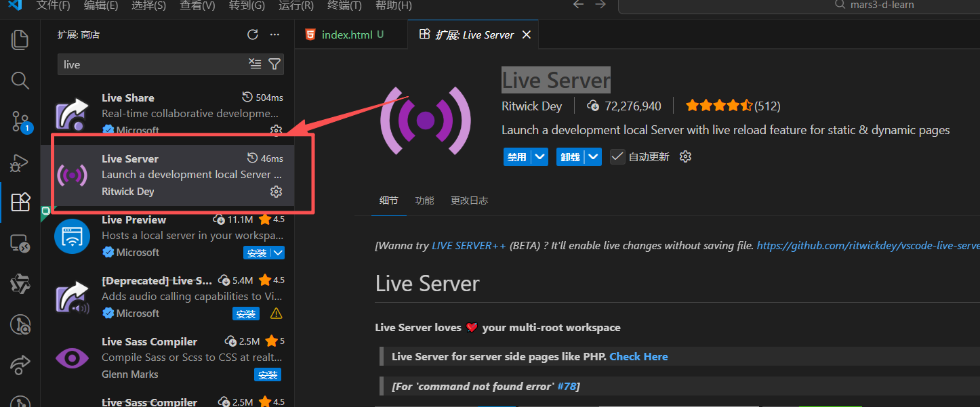Go back with the left arrow
The width and height of the screenshot is (980, 407).
pyautogui.click(x=577, y=5)
